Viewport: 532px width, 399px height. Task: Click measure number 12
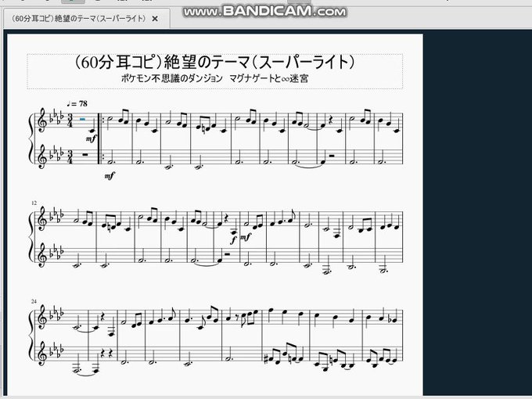click(x=34, y=203)
